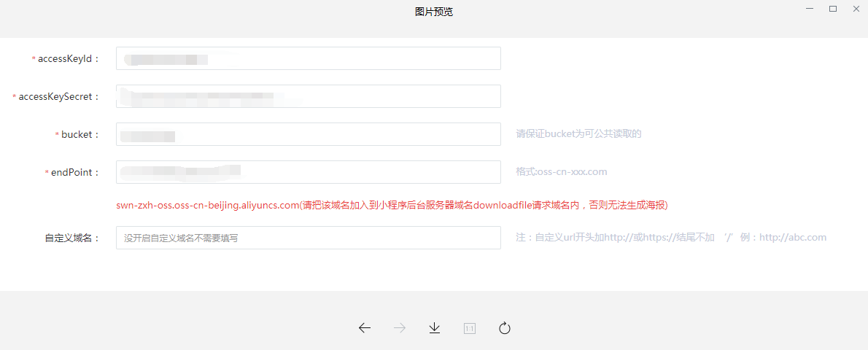The image size is (868, 350).
Task: Click the 格式:oss-cn-xxx.com hint
Action: tap(562, 172)
